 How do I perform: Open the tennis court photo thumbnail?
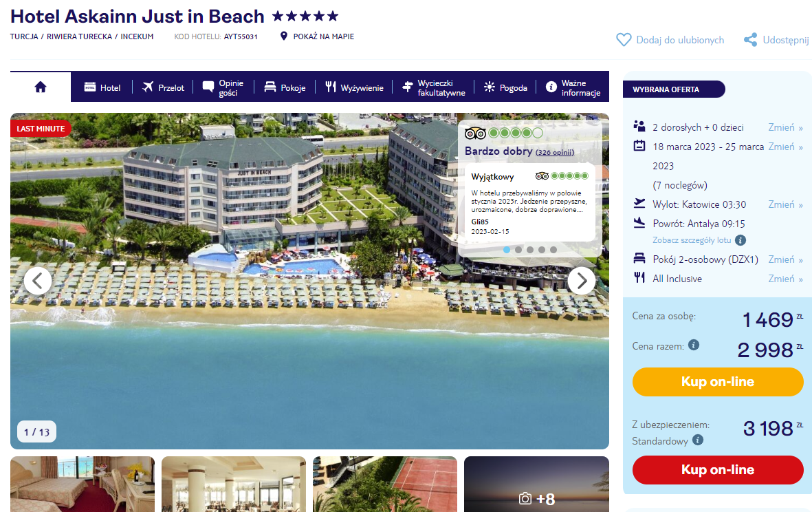click(385, 484)
